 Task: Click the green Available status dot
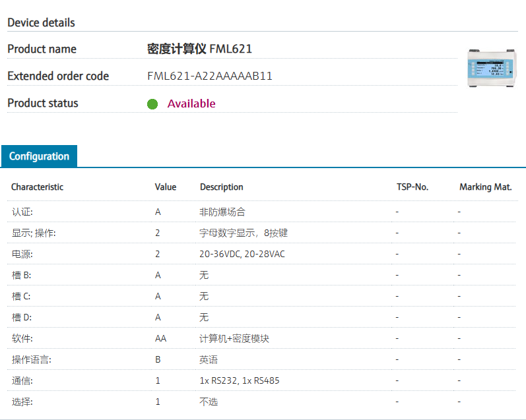[x=152, y=104]
